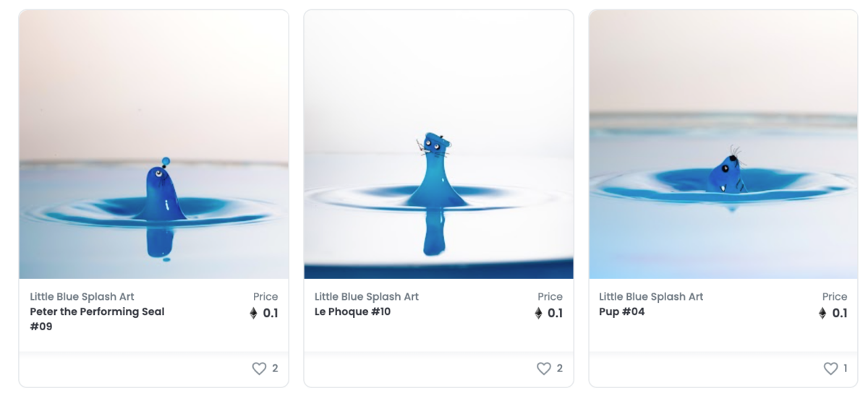
Task: Open Little Blue Splash Art above Pup #04
Action: [651, 296]
